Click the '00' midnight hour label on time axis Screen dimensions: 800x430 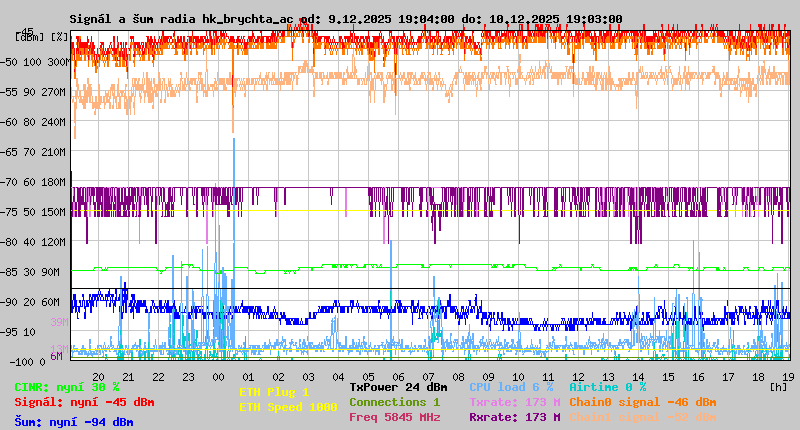click(218, 376)
